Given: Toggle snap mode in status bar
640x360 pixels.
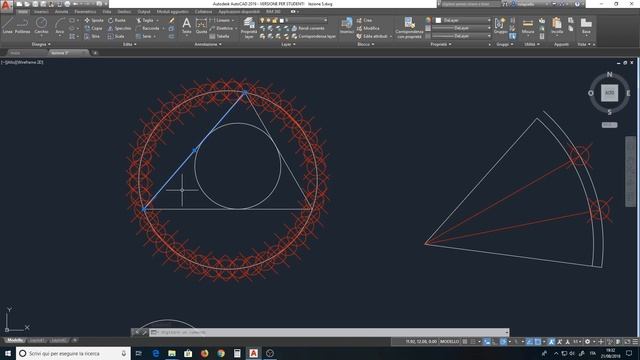Looking at the screenshot, I should 473,342.
